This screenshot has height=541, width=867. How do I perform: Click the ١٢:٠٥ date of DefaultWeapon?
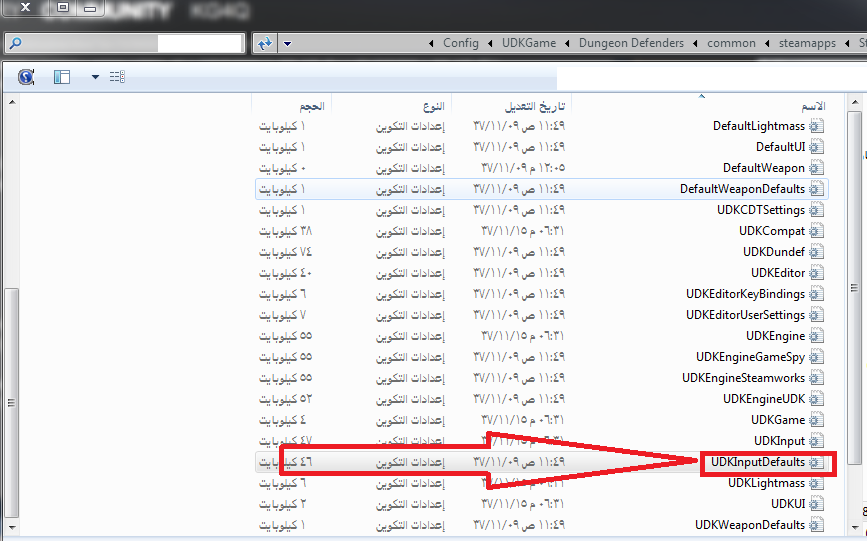coord(523,168)
